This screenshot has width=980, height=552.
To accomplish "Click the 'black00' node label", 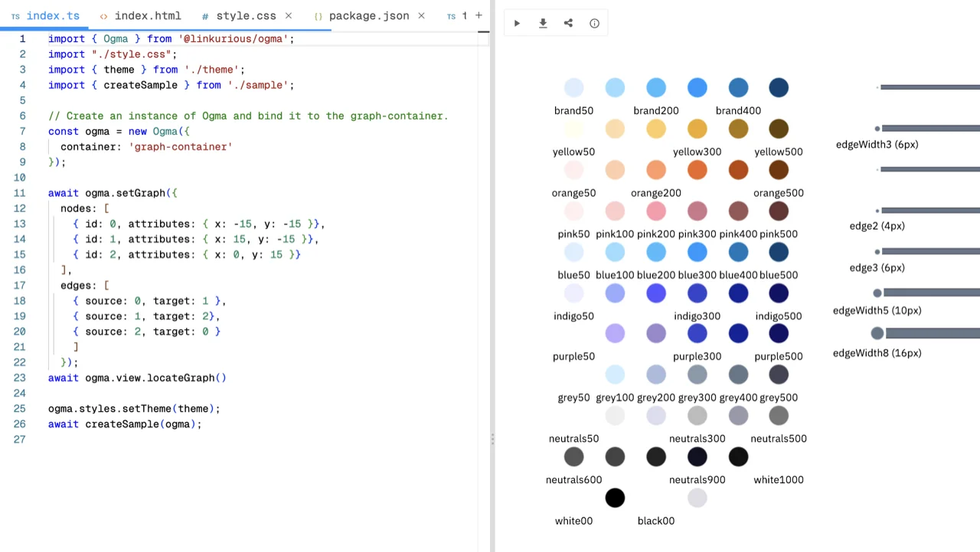I will (x=656, y=521).
